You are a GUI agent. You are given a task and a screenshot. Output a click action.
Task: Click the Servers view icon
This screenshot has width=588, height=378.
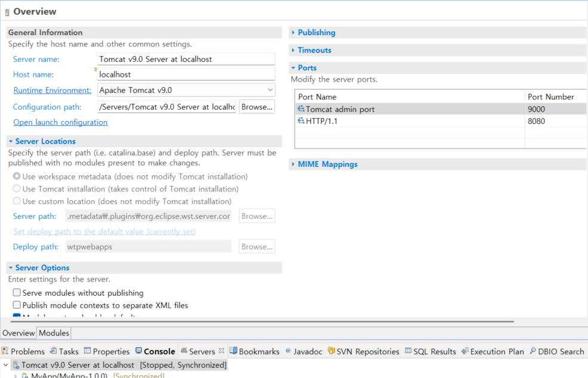184,351
